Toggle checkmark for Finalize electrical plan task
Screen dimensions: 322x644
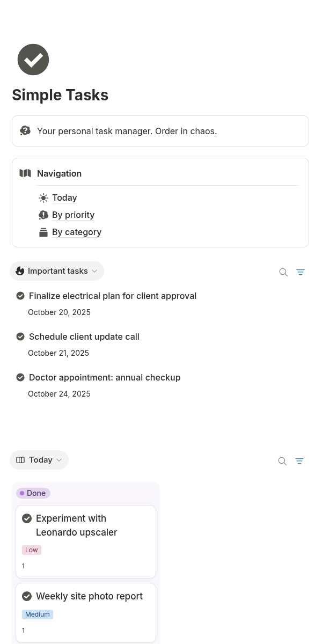(x=20, y=296)
